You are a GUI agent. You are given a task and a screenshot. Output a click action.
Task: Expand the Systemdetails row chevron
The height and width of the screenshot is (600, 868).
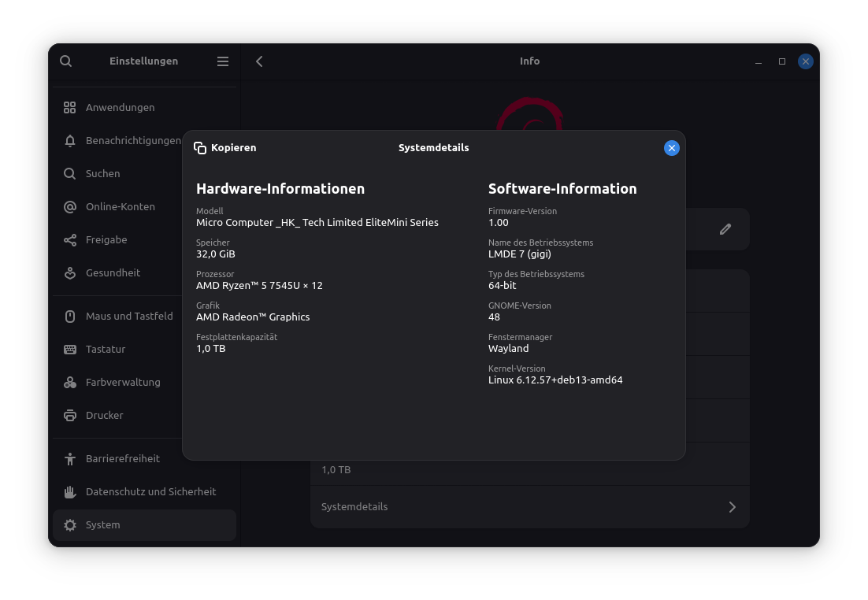(732, 507)
